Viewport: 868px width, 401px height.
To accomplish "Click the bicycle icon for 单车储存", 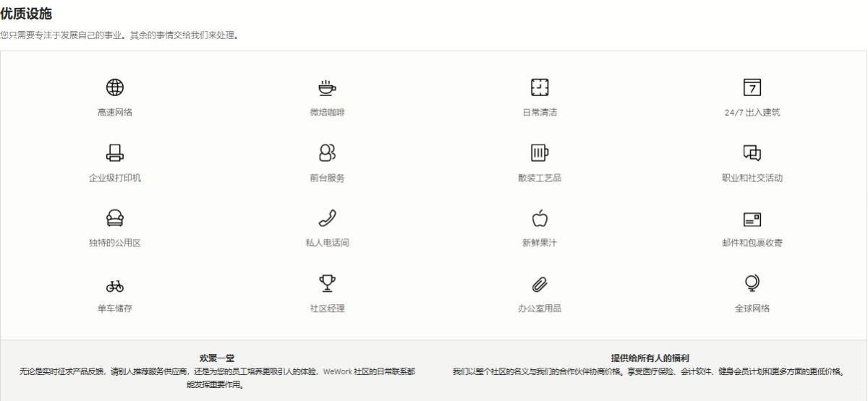I will pyautogui.click(x=115, y=284).
